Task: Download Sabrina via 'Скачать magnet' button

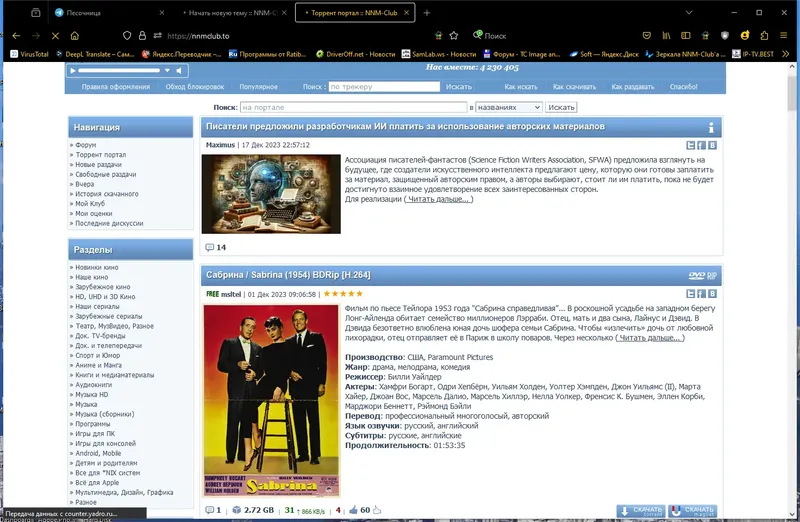Action: (693, 511)
